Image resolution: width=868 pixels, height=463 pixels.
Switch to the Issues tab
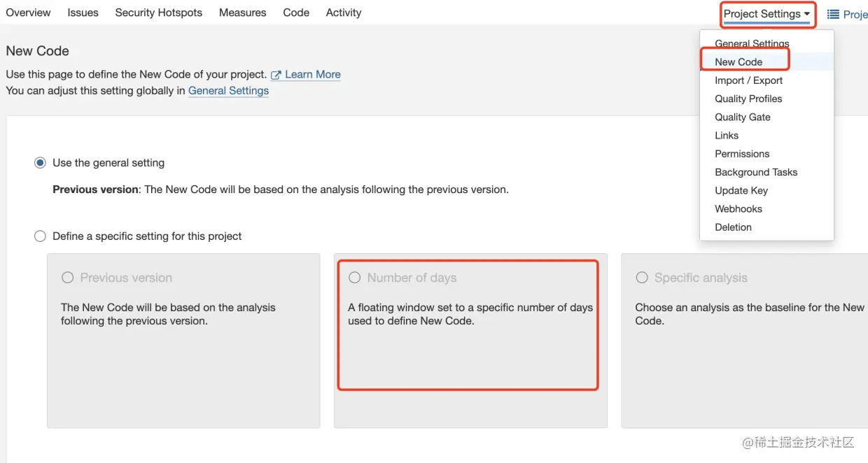coord(83,13)
